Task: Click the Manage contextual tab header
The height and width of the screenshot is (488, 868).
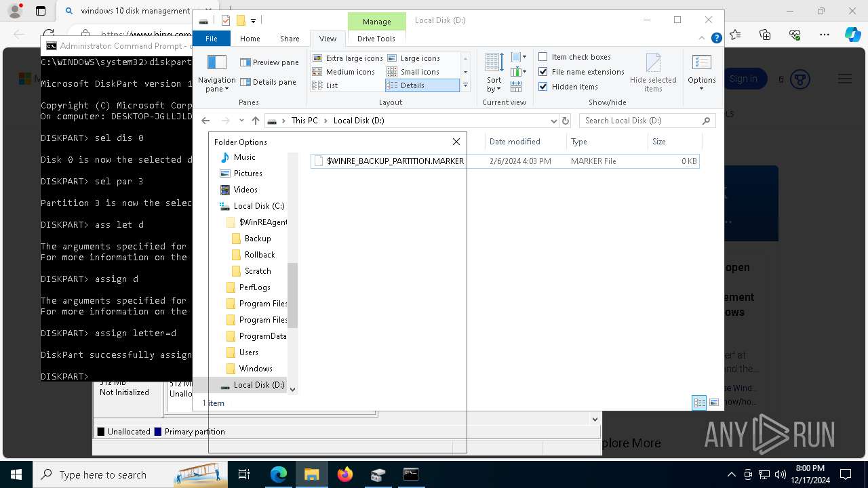Action: (x=376, y=22)
